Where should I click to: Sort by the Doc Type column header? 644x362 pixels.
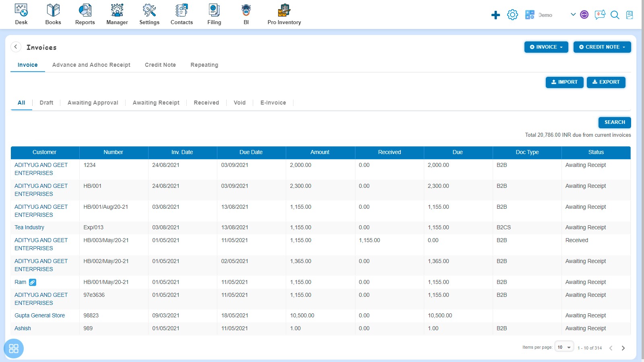(527, 152)
